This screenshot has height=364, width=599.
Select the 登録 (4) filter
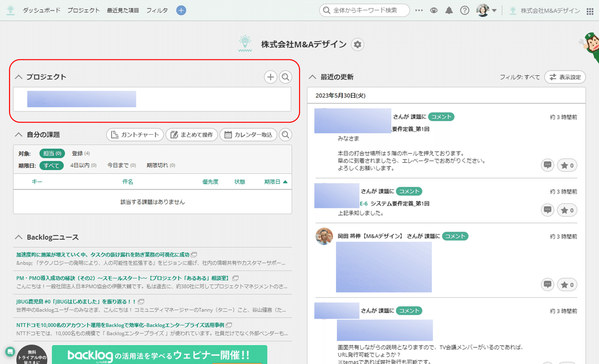[x=80, y=153]
